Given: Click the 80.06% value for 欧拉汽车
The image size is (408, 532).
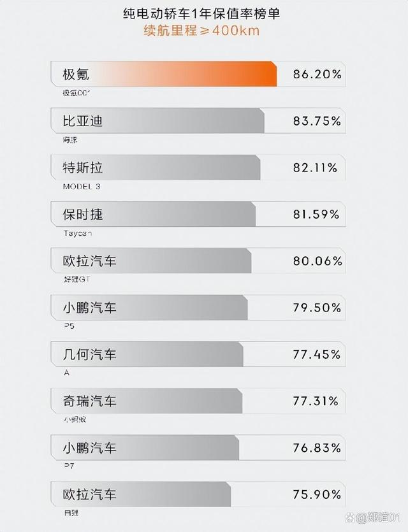Looking at the screenshot, I should pos(317,261).
